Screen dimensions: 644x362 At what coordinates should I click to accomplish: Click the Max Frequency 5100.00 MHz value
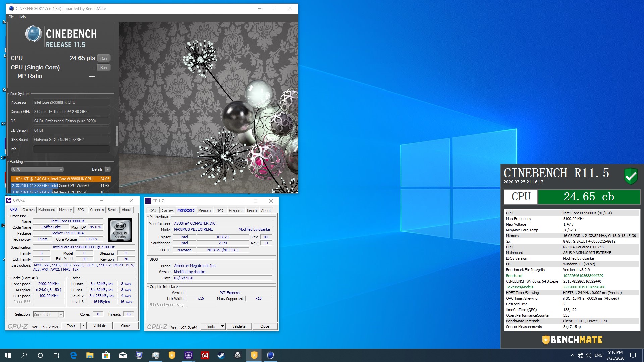pyautogui.click(x=574, y=219)
